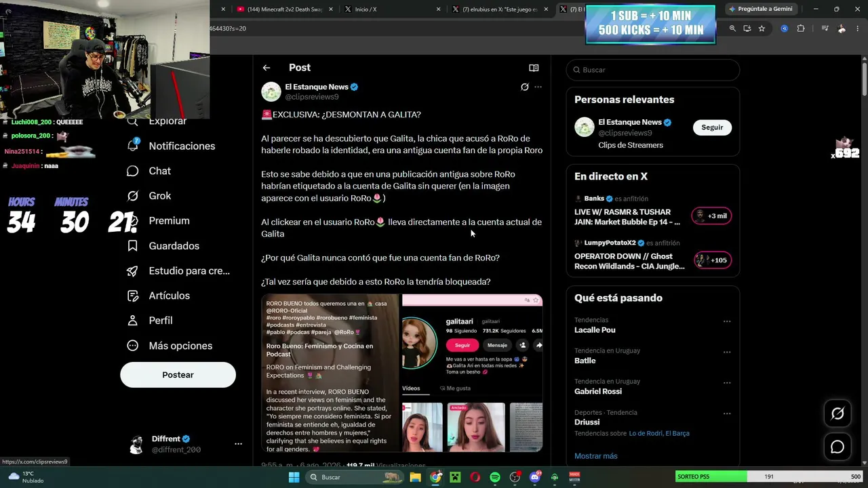Open the RORO BUENO image in the post
This screenshot has height=488, width=868.
[330, 373]
